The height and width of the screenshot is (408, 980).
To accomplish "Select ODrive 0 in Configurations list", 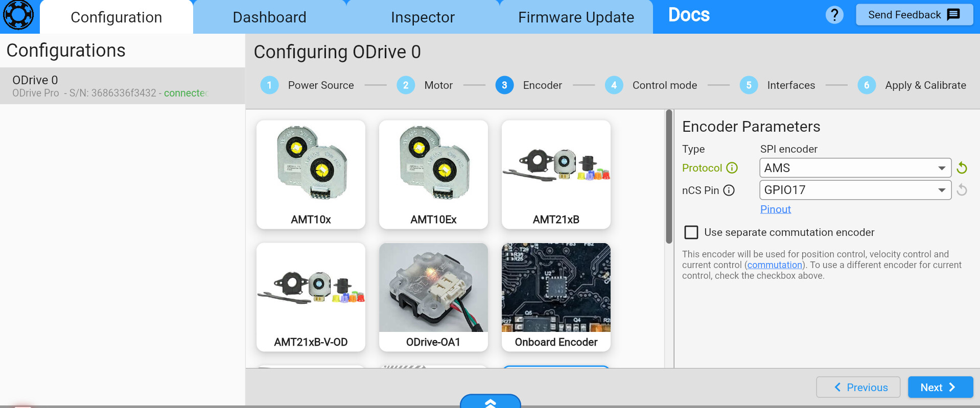I will pos(123,86).
